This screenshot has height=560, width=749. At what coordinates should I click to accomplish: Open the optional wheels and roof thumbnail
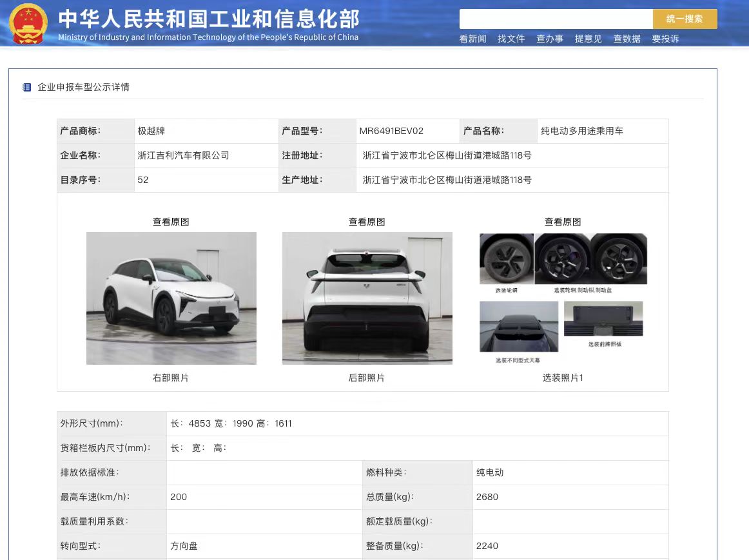(x=563, y=298)
